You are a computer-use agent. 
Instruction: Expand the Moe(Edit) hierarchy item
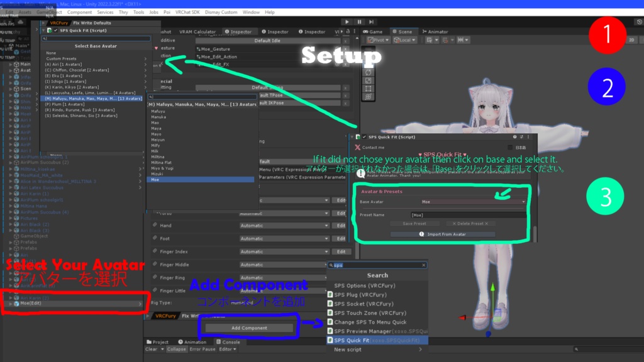point(11,304)
